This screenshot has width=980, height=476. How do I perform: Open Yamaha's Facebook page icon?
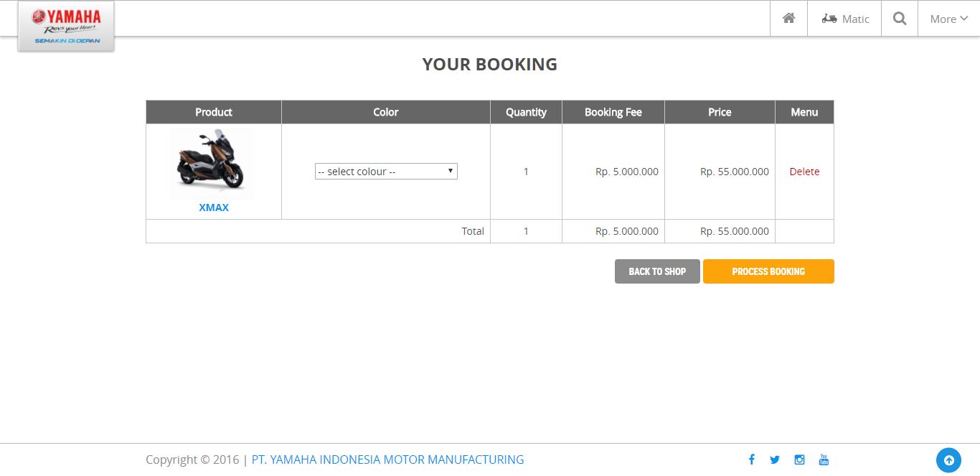coord(751,459)
